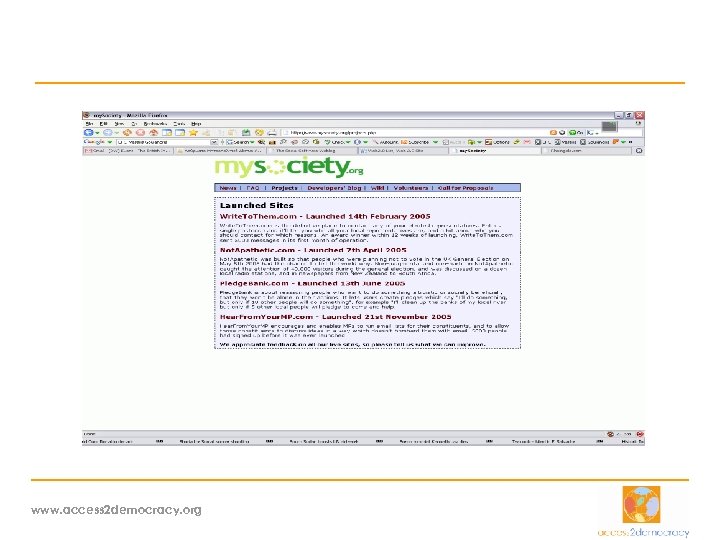Open the File menu
720x540 pixels.
point(90,124)
